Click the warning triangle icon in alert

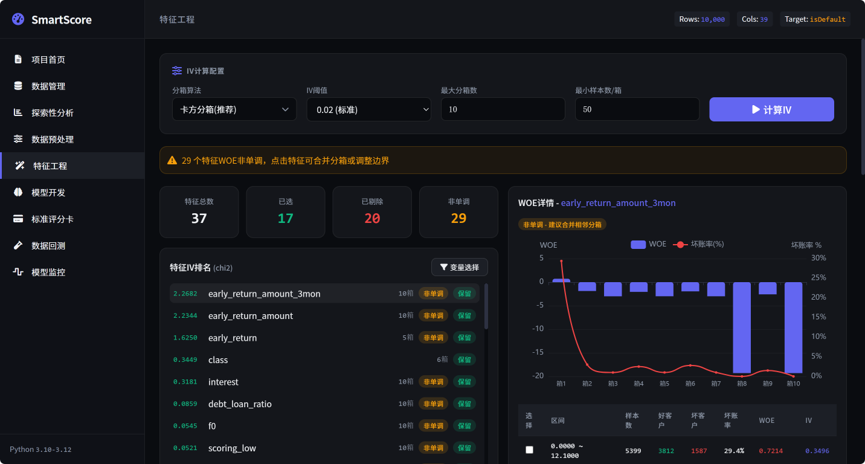(172, 161)
